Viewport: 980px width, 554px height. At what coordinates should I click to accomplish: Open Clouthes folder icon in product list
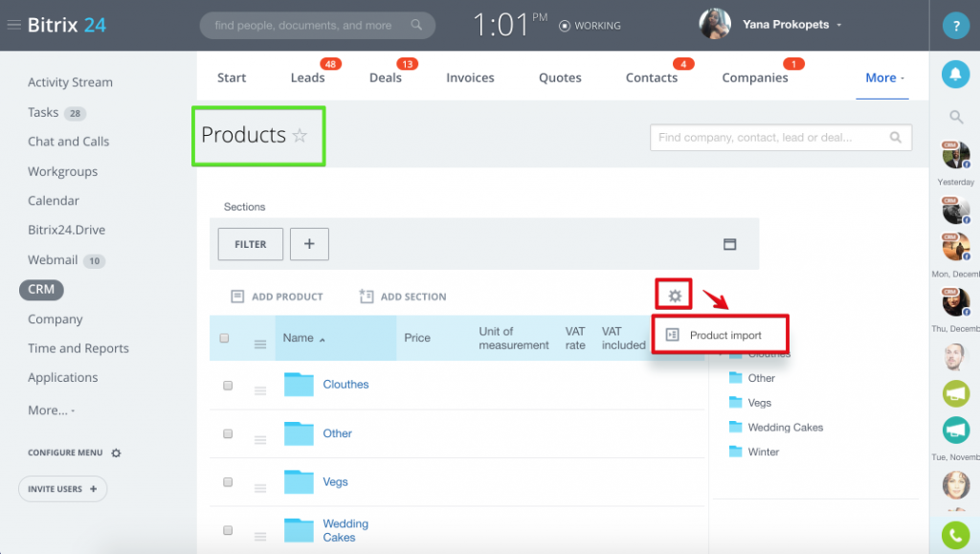click(299, 384)
